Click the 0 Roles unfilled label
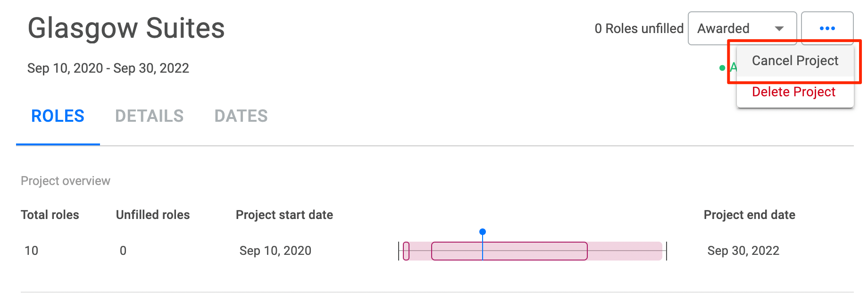Image resolution: width=868 pixels, height=303 pixels. [x=639, y=29]
